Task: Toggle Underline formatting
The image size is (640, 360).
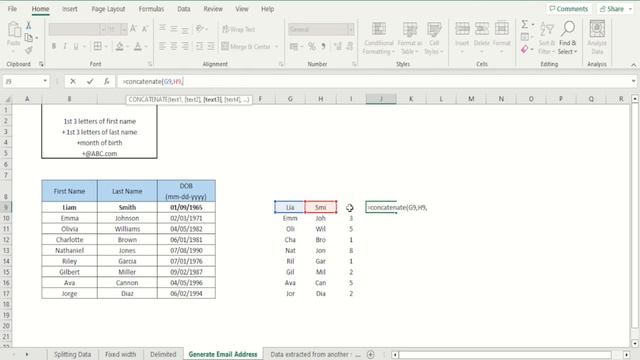Action: coord(76,47)
